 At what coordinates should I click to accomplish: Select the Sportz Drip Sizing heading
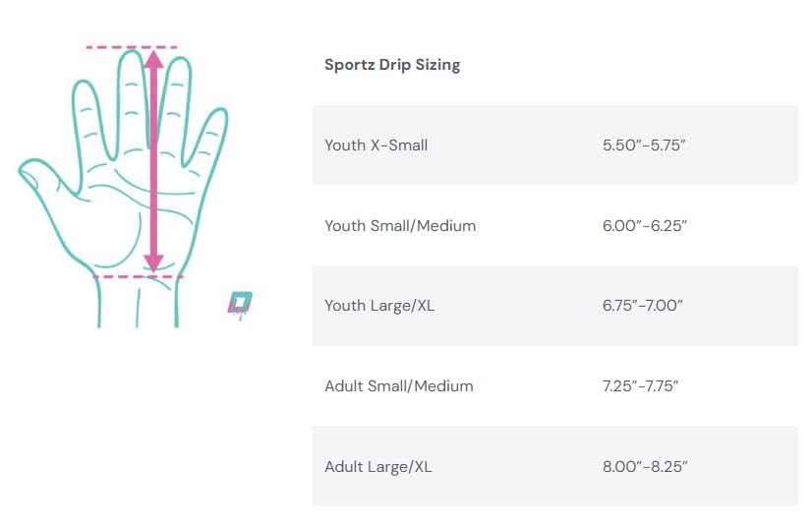pyautogui.click(x=392, y=65)
